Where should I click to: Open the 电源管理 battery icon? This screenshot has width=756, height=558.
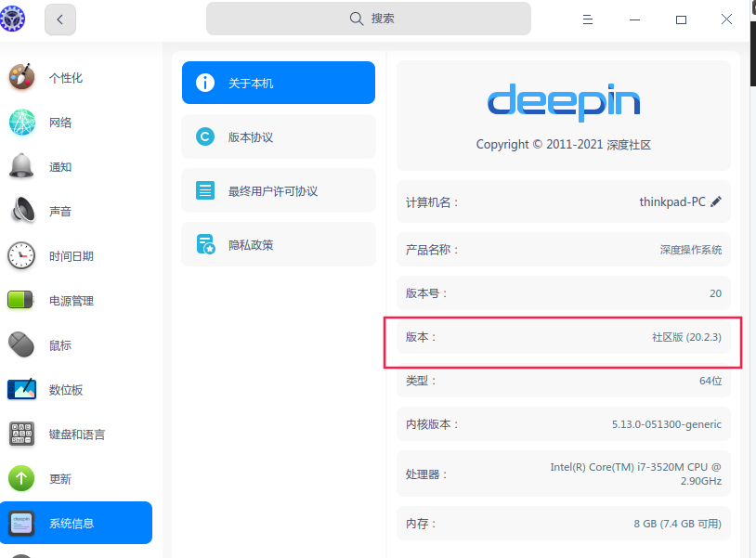point(20,300)
